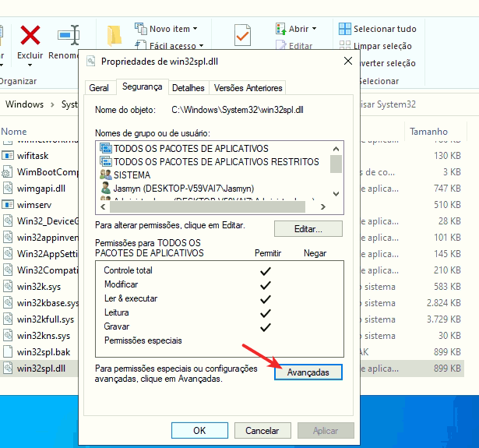The width and height of the screenshot is (479, 448).
Task: Click the breadcrumb chevron after Windows
Action: (52, 104)
